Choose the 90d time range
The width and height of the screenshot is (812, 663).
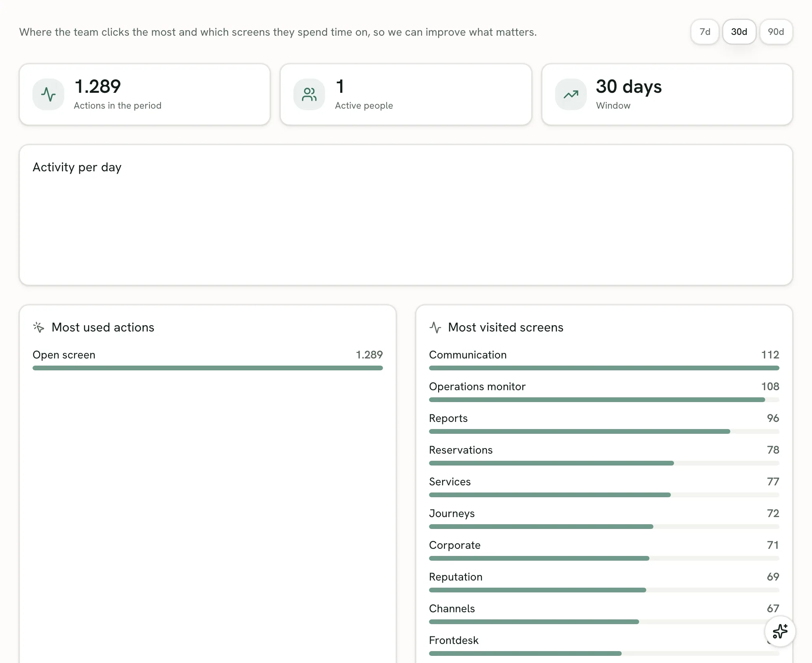pyautogui.click(x=776, y=32)
